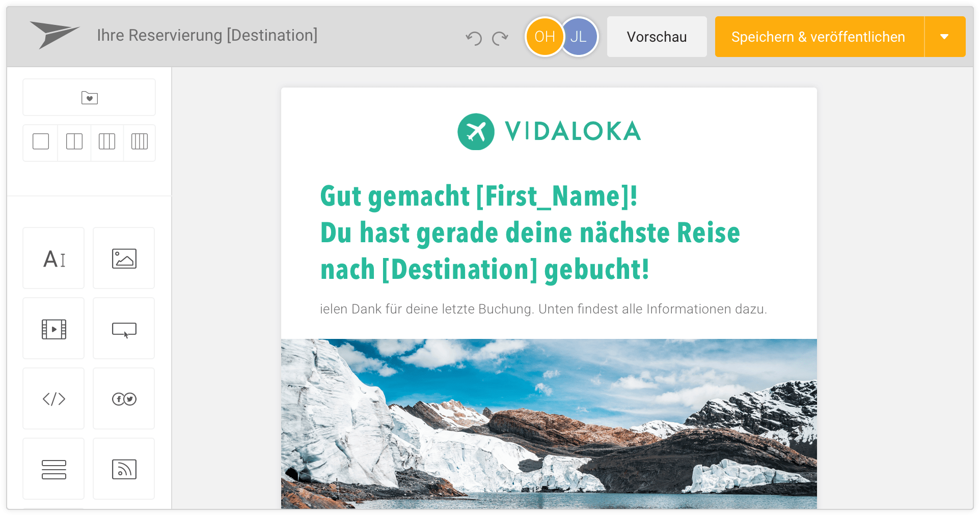Click Speichern & veröffentlichen button
Screen dimensions: 980x516
(819, 37)
